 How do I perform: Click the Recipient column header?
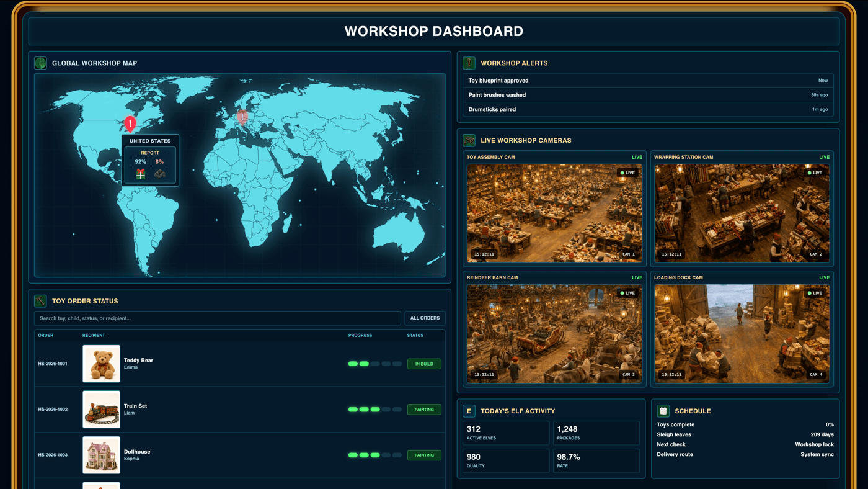pyautogui.click(x=94, y=335)
